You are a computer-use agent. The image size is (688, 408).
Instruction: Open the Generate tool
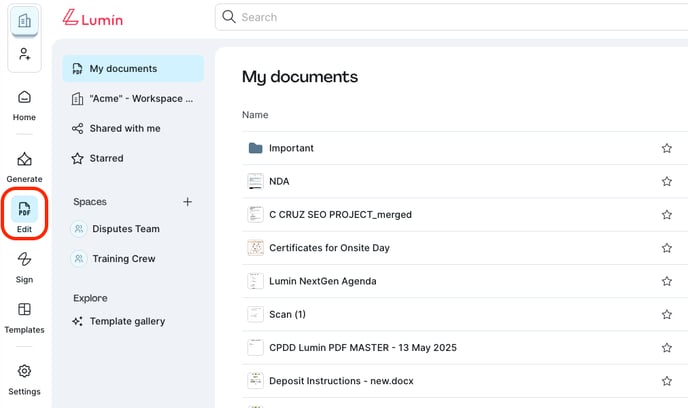click(24, 167)
